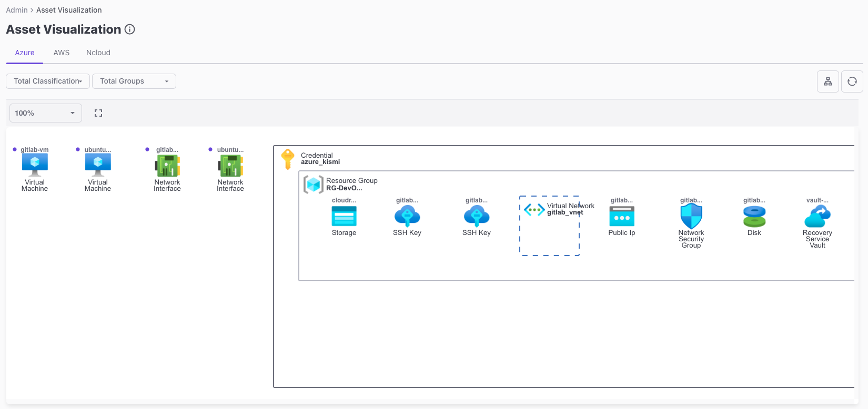
Task: Select the gitlab Public Ip icon
Action: click(x=622, y=216)
